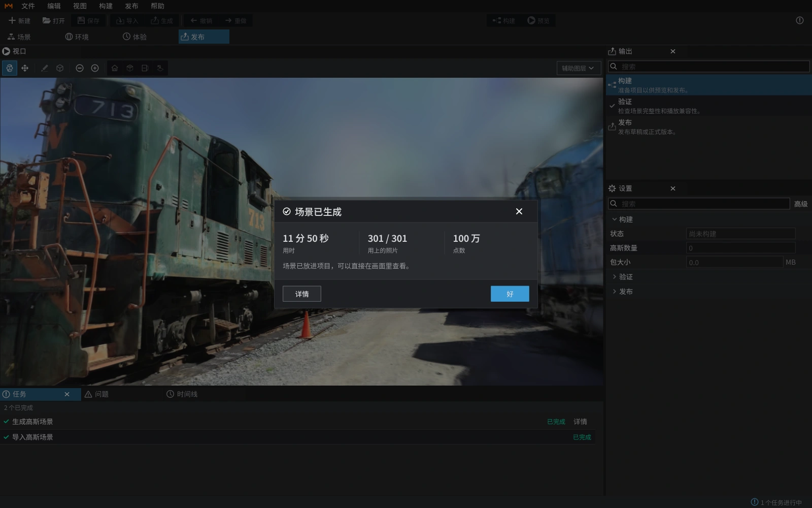Click the 新建 toolbar button
Screen dimensions: 812x508
(20, 21)
